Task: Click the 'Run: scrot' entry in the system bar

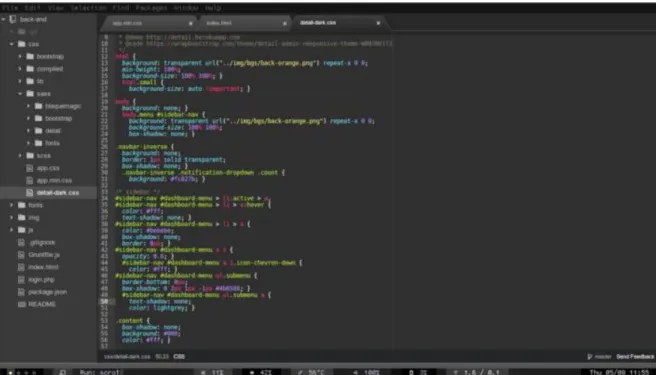Action: (x=100, y=372)
